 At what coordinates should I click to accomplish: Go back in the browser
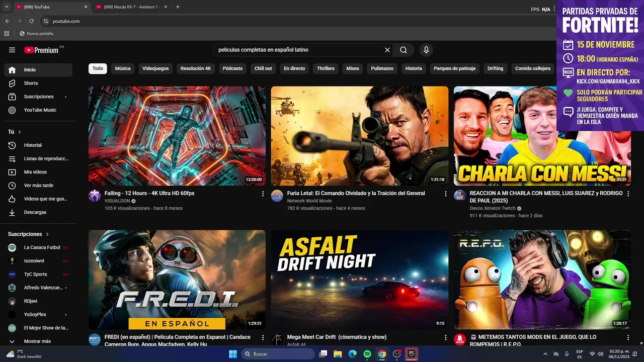point(7,21)
